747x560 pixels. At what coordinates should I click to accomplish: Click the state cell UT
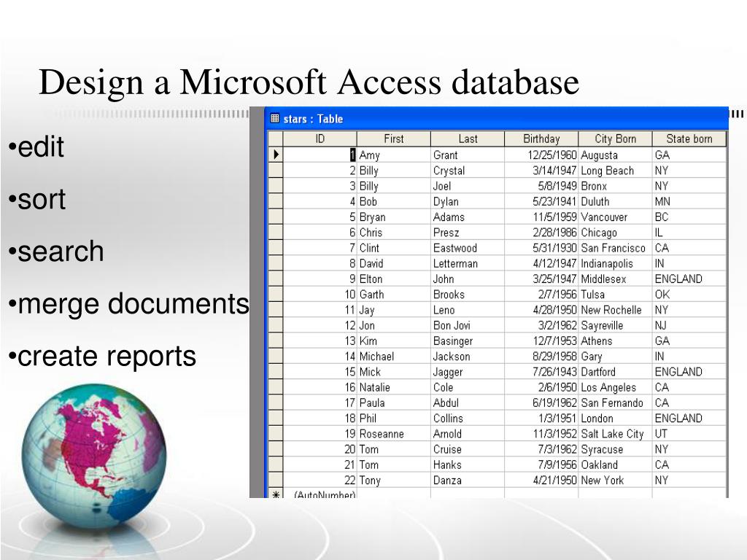pyautogui.click(x=689, y=433)
